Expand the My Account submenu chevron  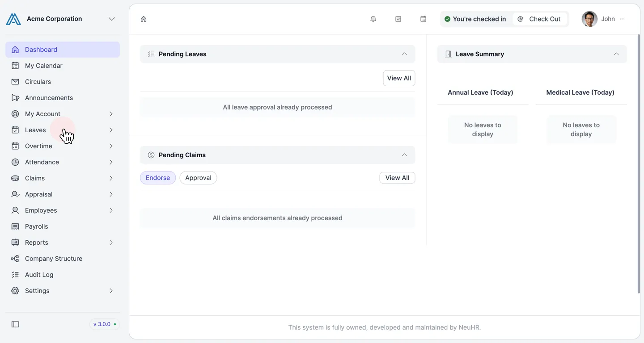[x=111, y=114]
